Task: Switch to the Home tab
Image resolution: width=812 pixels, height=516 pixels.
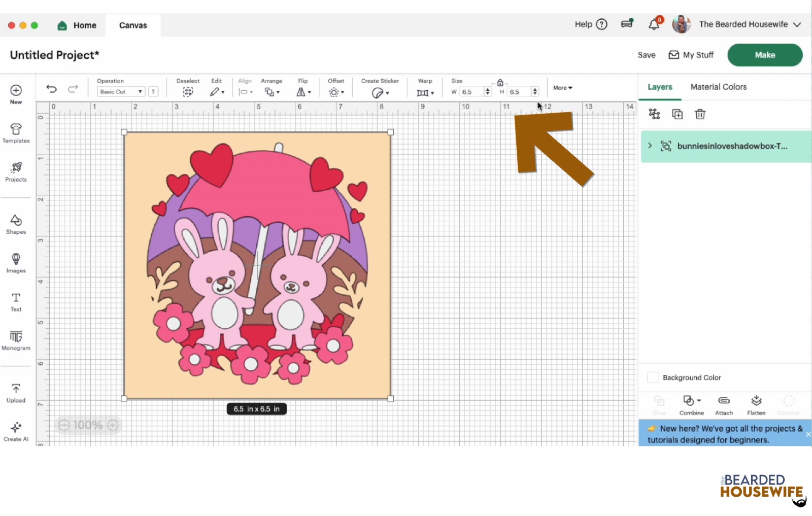Action: pos(77,25)
